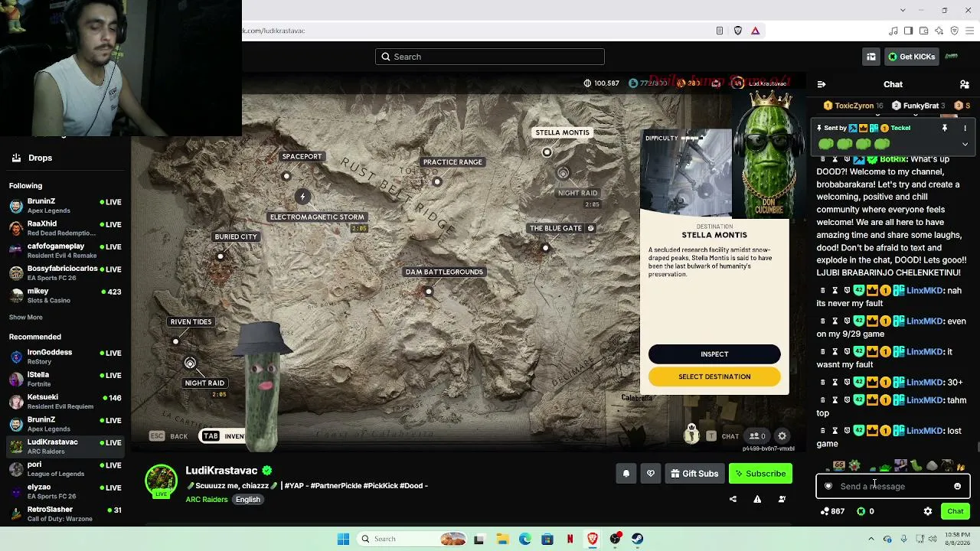This screenshot has width=980, height=551.
Task: Click the Practice Range map marker
Action: click(x=437, y=181)
